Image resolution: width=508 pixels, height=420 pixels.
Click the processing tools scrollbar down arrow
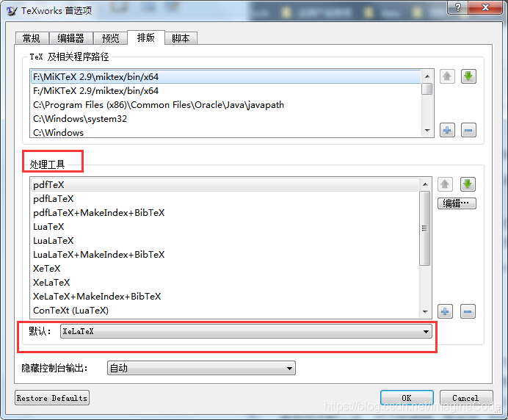(x=425, y=312)
